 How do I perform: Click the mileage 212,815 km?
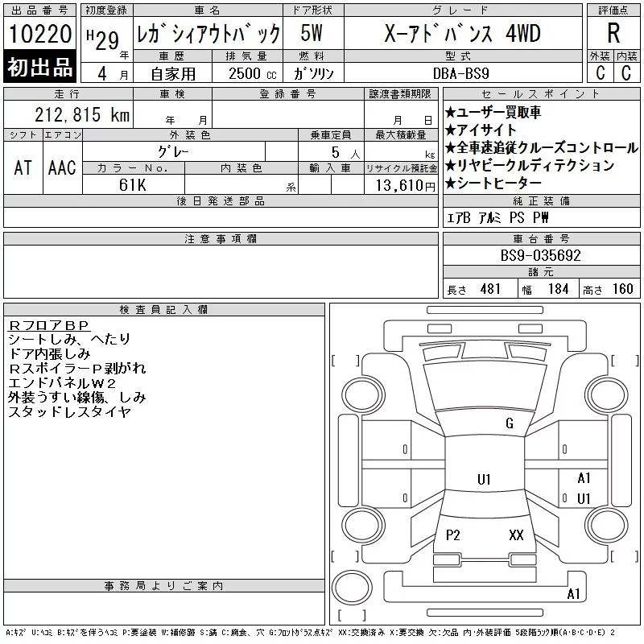coord(82,114)
